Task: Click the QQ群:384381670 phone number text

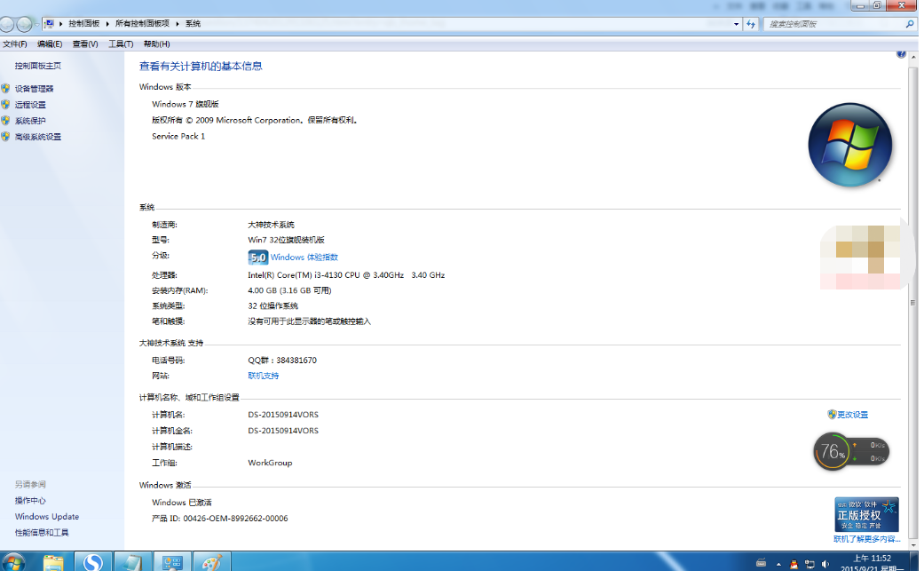Action: click(x=282, y=360)
